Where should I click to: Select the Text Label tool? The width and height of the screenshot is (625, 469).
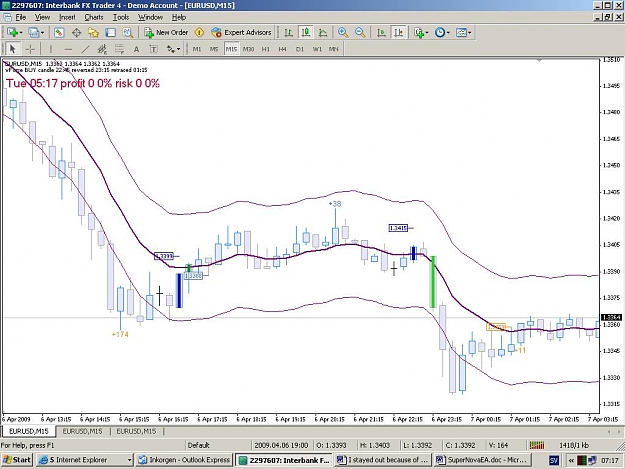coord(153,49)
